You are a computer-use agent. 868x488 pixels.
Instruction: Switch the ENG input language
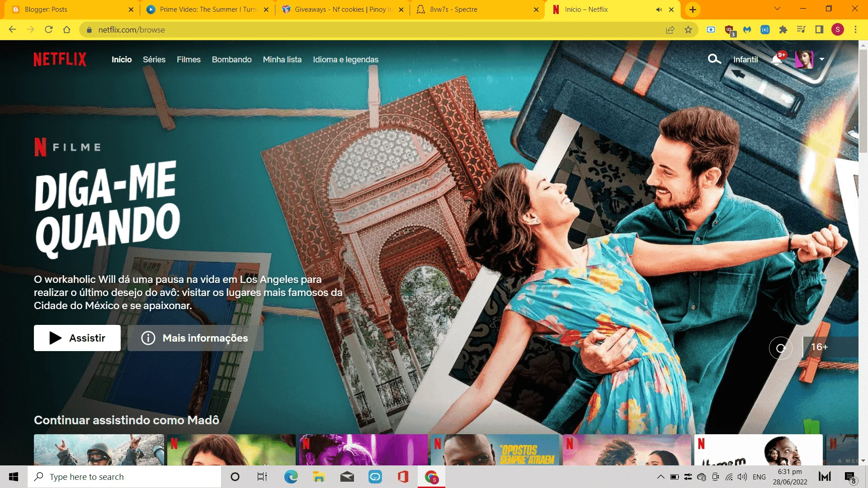click(759, 477)
